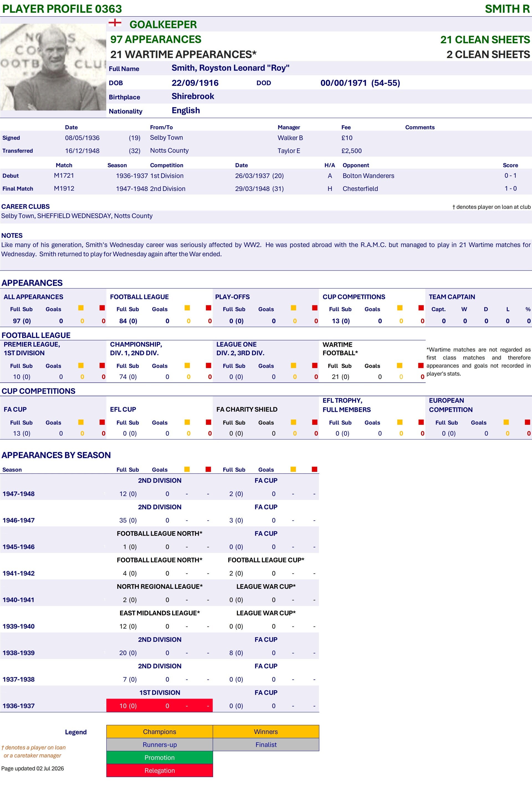This screenshot has height=790, width=532.
Task: Click final match number M1912
Action: pos(64,188)
